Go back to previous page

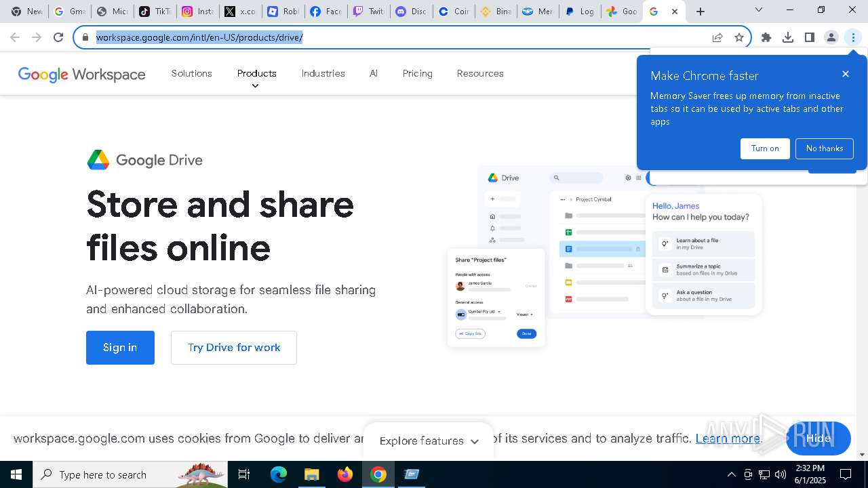pos(15,37)
